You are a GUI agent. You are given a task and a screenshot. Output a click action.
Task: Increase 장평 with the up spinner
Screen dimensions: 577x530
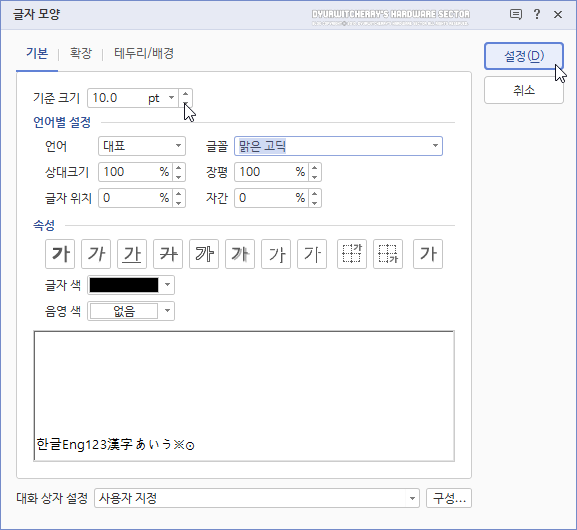(x=315, y=168)
